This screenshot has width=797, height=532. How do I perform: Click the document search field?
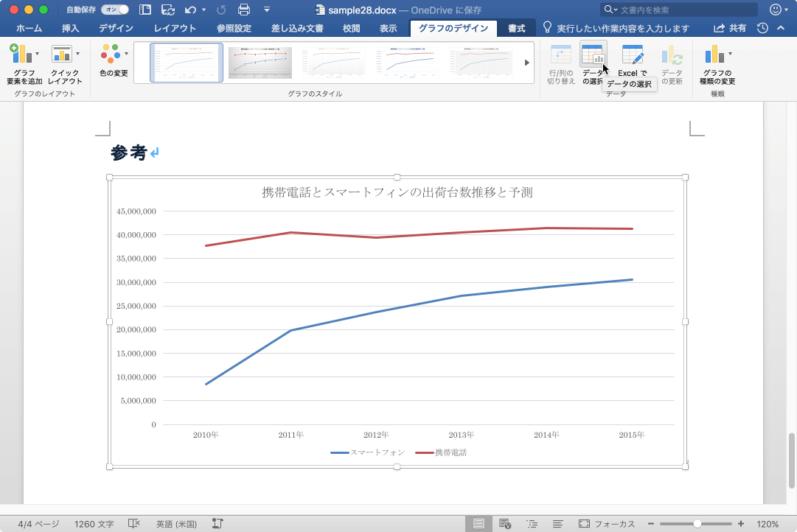[x=678, y=10]
